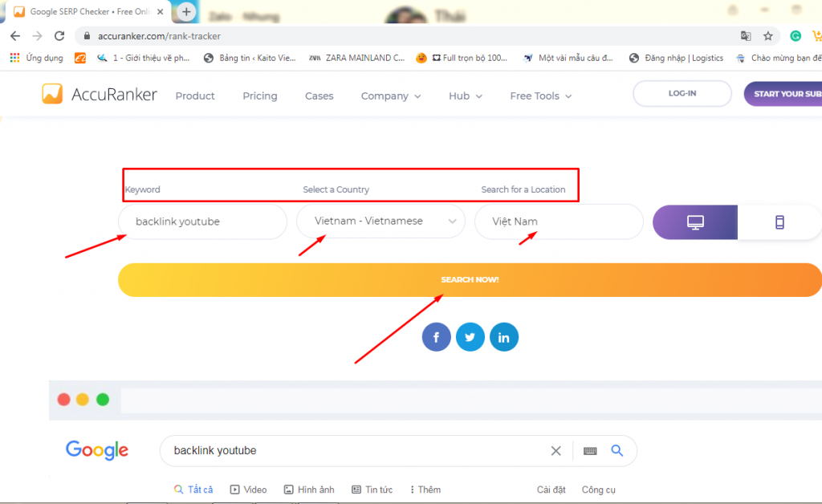Click the site lock security icon
The height and width of the screenshot is (504, 822).
87,36
